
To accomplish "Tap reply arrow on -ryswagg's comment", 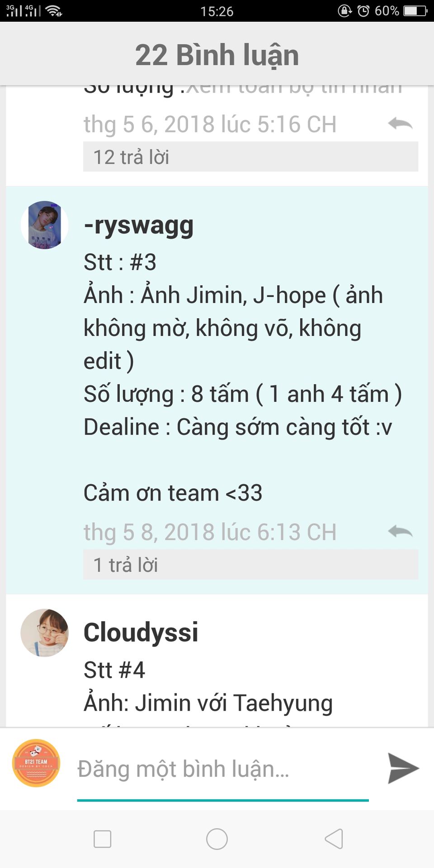I will pyautogui.click(x=400, y=531).
